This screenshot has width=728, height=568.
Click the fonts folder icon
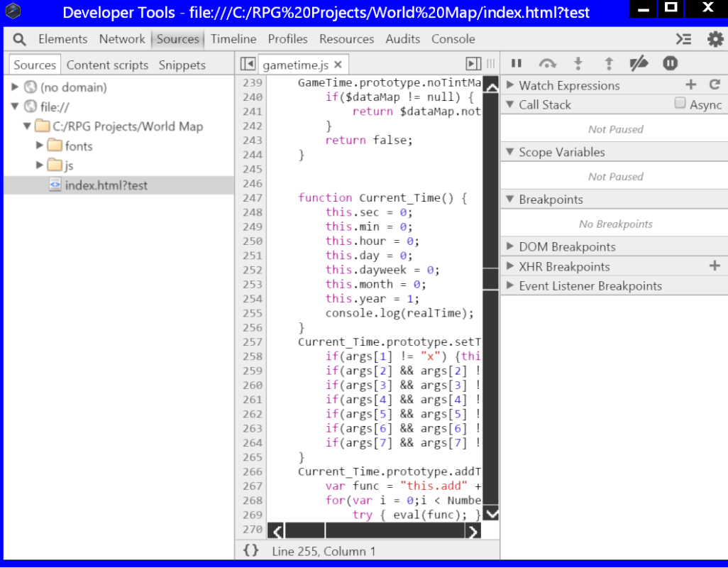[55, 146]
